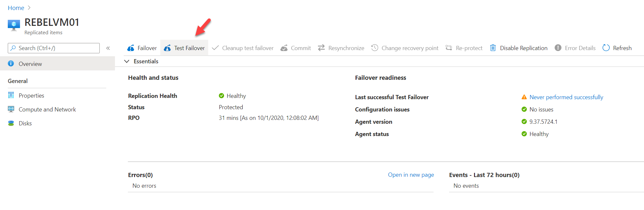Click the Never performed successfully link

coord(566,97)
